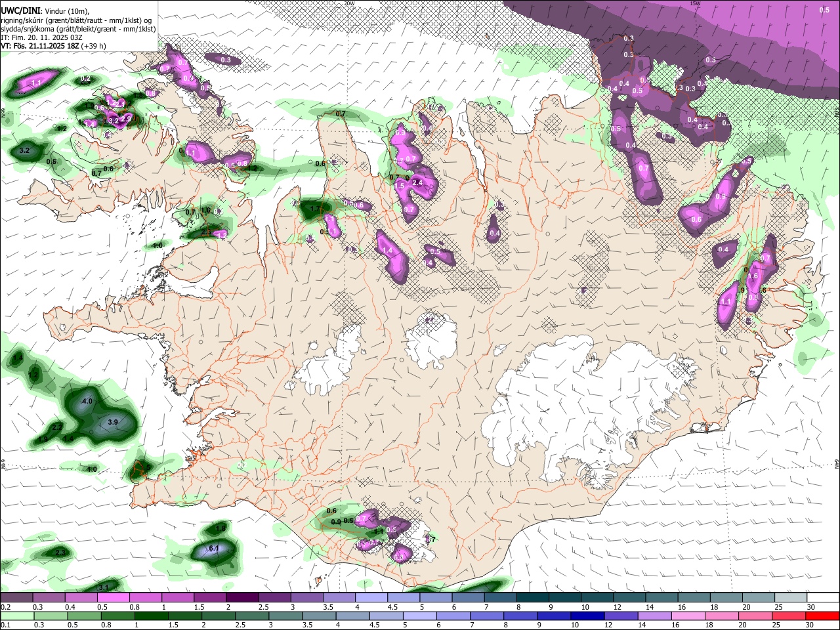The image size is (840, 630).
Task: Click the bright magenta 0.5–0.8 swatch in the upper legend
Action: [113, 598]
